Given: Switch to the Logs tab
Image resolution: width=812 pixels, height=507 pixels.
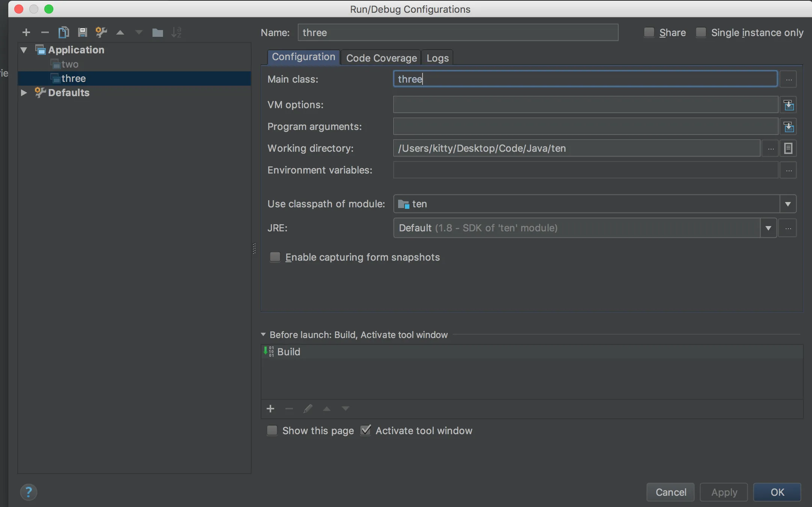Looking at the screenshot, I should pyautogui.click(x=437, y=58).
